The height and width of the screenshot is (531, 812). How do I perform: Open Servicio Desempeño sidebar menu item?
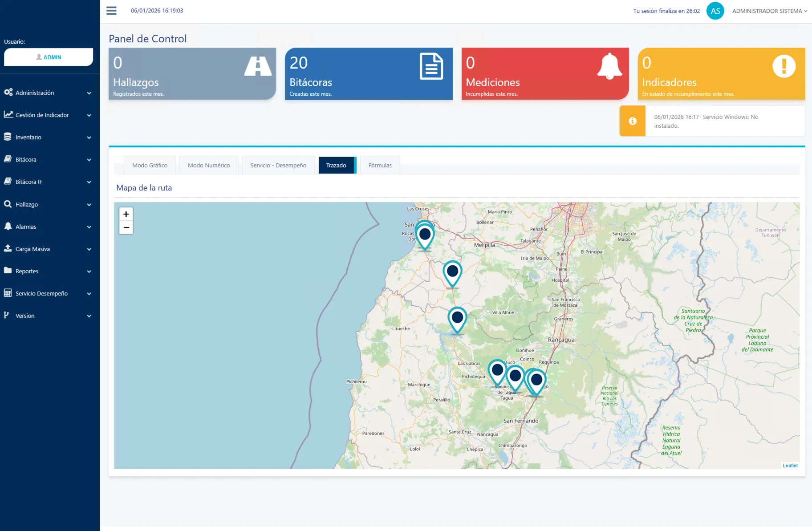(x=50, y=293)
